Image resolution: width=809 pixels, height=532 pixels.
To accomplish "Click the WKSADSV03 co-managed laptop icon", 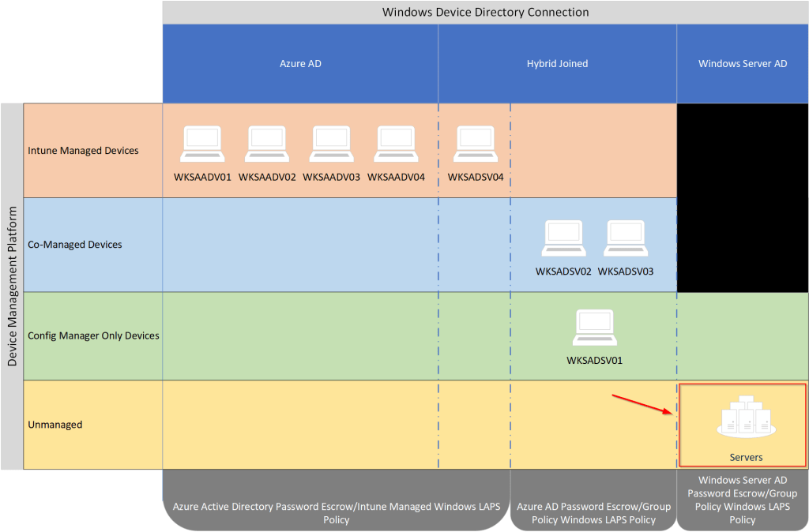I will pos(626,238).
